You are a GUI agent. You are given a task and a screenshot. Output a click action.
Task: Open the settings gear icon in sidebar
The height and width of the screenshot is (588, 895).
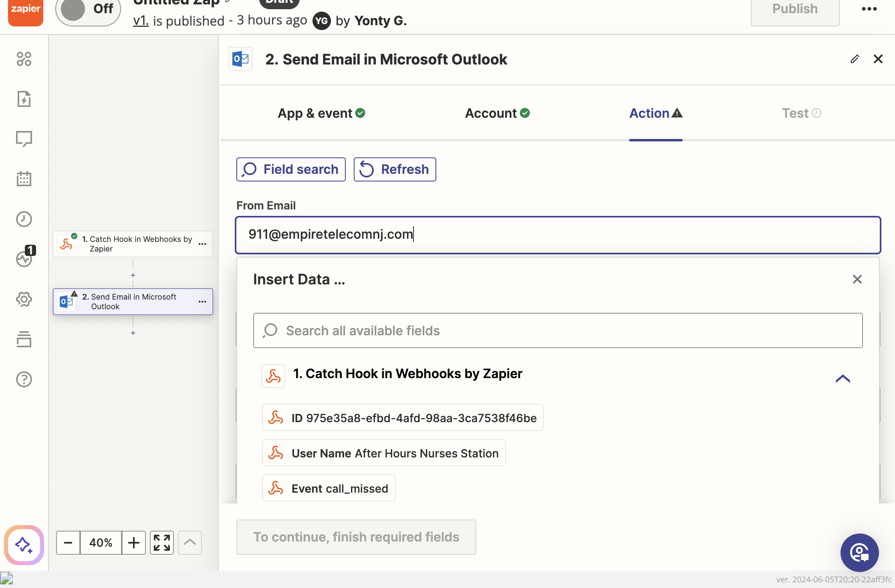pos(24,299)
